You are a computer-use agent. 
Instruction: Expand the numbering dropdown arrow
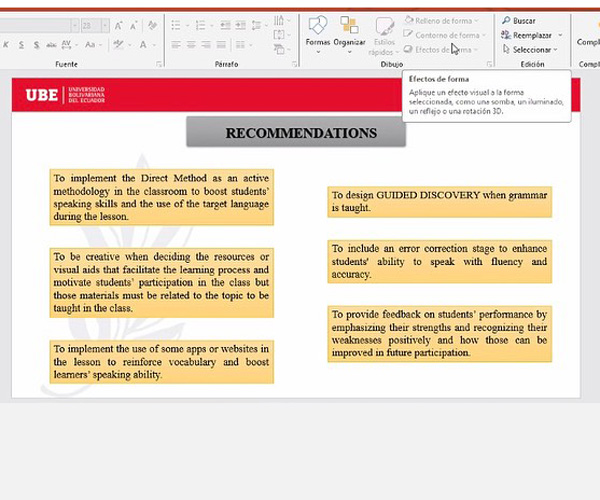(x=212, y=26)
